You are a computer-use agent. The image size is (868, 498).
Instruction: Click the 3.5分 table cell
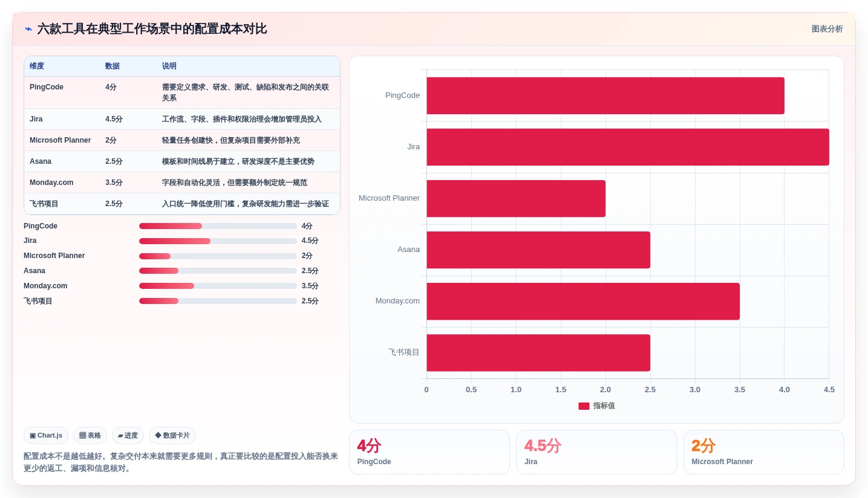point(114,183)
